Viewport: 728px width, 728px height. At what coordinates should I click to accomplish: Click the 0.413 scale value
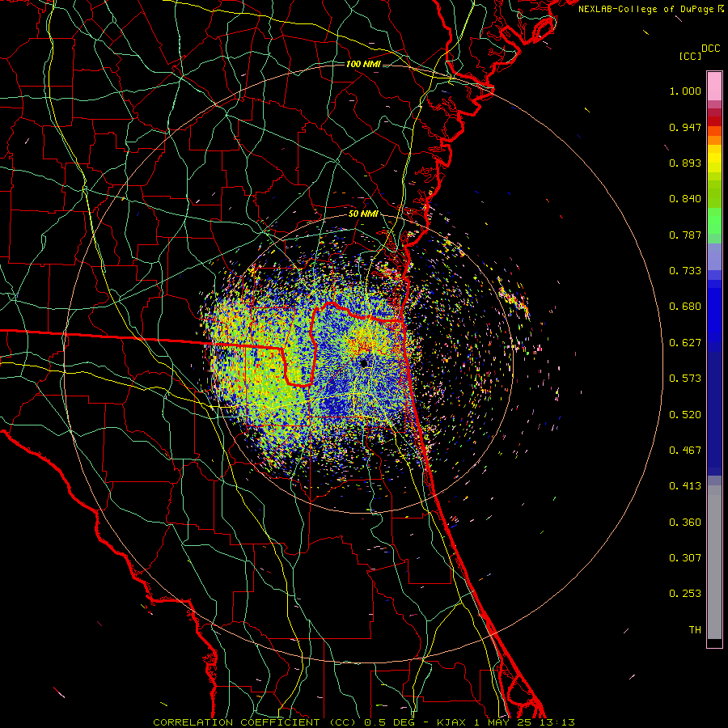tap(685, 486)
